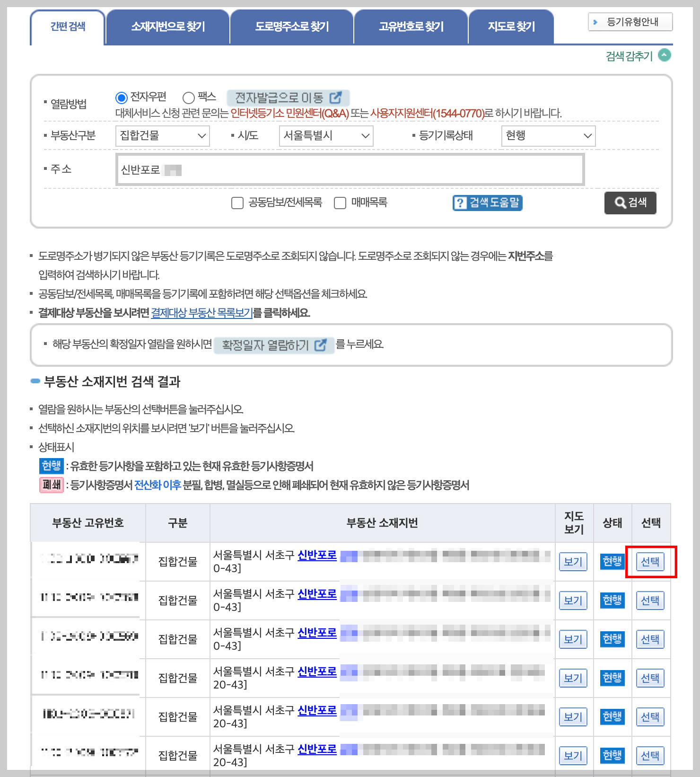Image resolution: width=700 pixels, height=777 pixels.
Task: Click 선택 button in second result row
Action: pos(650,600)
